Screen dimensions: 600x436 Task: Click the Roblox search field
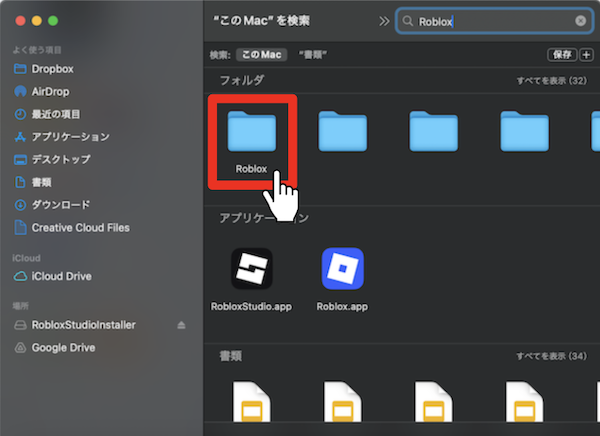coord(490,20)
